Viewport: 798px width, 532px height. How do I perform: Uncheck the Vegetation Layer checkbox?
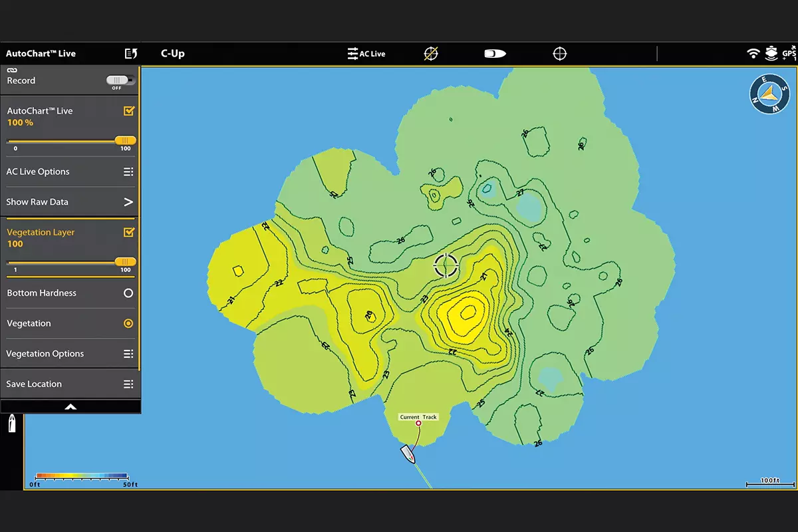coord(129,233)
